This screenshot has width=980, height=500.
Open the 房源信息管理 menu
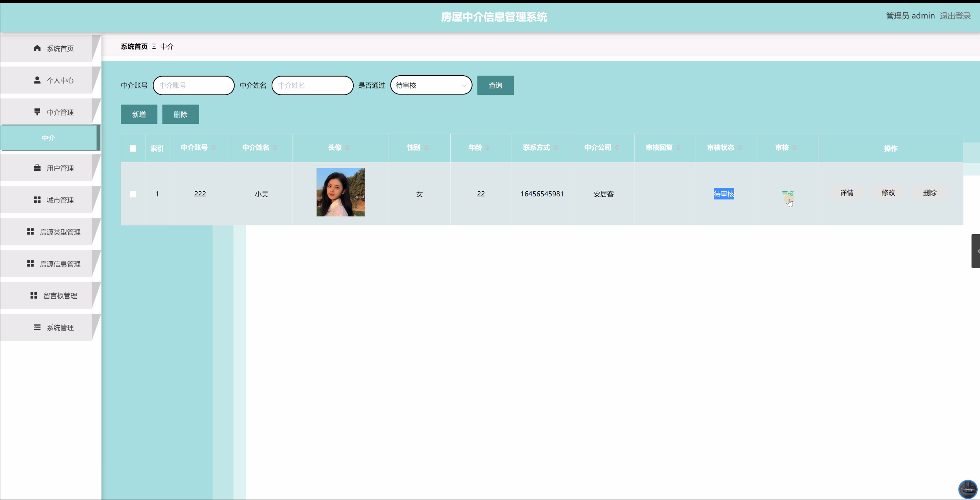[60, 264]
